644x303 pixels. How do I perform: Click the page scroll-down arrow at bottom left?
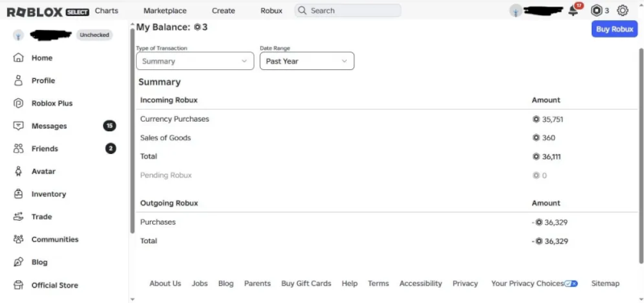(x=132, y=299)
